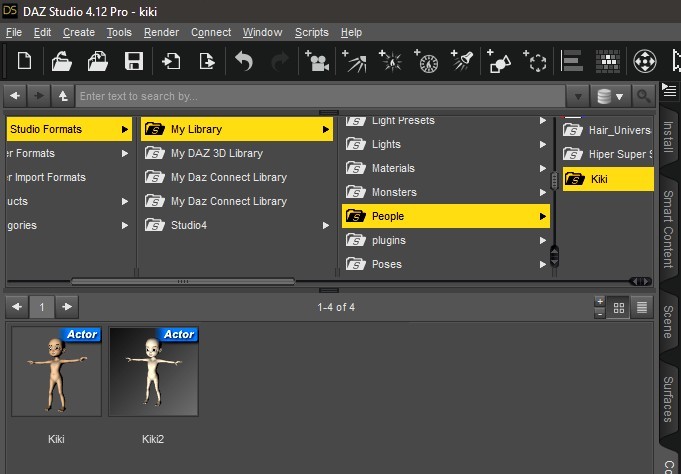The height and width of the screenshot is (474, 681).
Task: Click the Merge file into scene icon
Action: pyautogui.click(x=98, y=61)
